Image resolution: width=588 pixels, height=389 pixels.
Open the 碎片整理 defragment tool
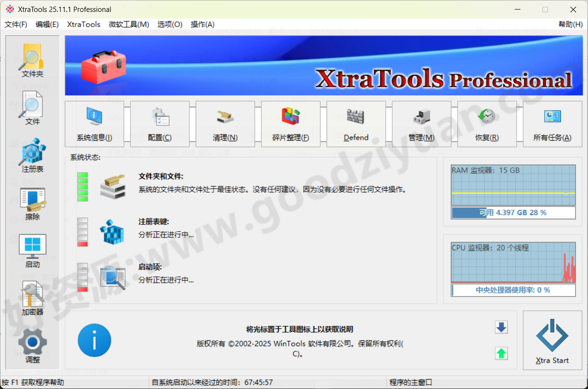(290, 123)
